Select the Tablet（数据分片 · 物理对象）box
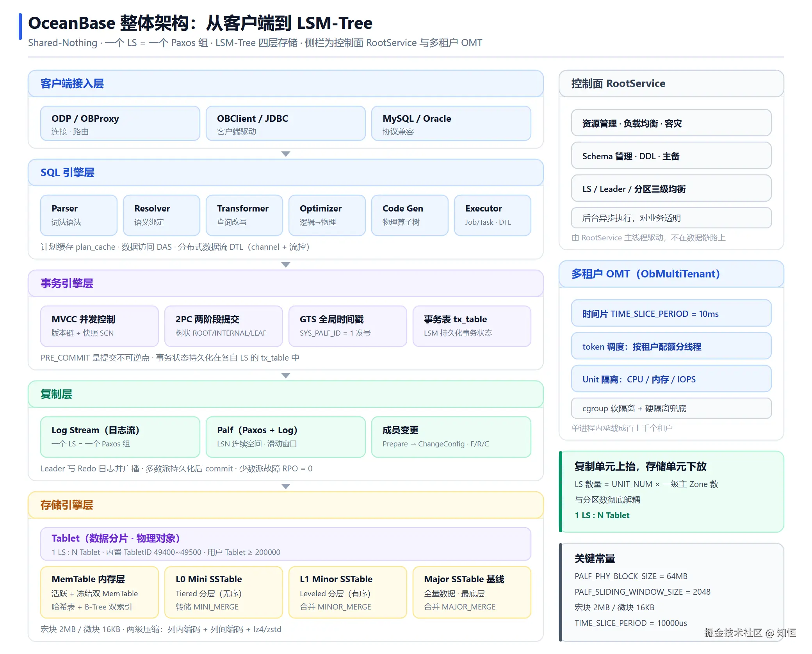 click(286, 544)
